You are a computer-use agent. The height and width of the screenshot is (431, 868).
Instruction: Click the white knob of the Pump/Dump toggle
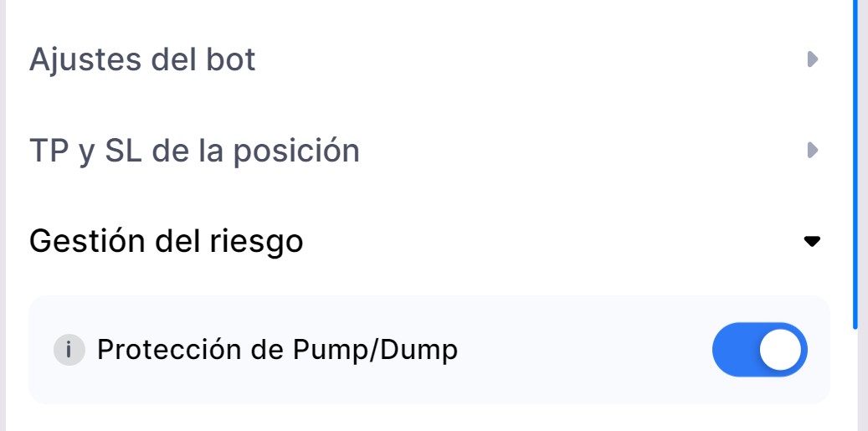781,350
